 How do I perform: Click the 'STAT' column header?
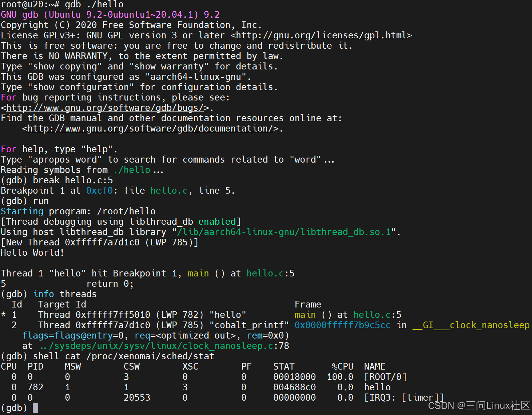pyautogui.click(x=284, y=367)
